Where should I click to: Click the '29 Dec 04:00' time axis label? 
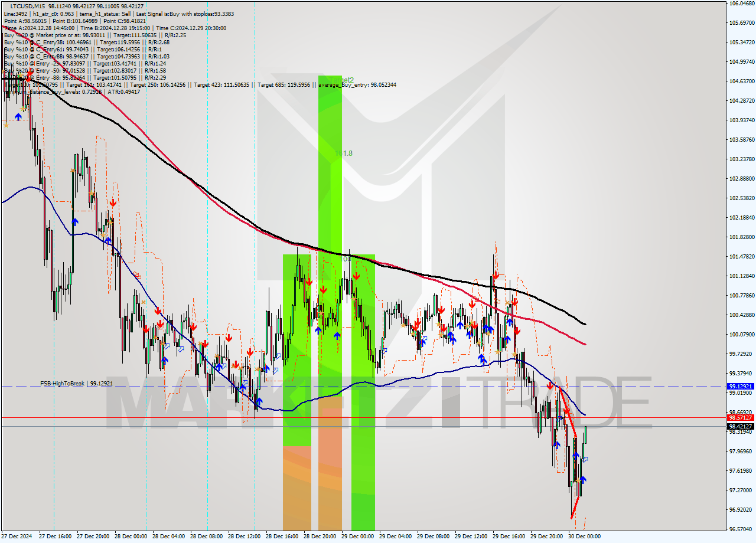[395, 537]
